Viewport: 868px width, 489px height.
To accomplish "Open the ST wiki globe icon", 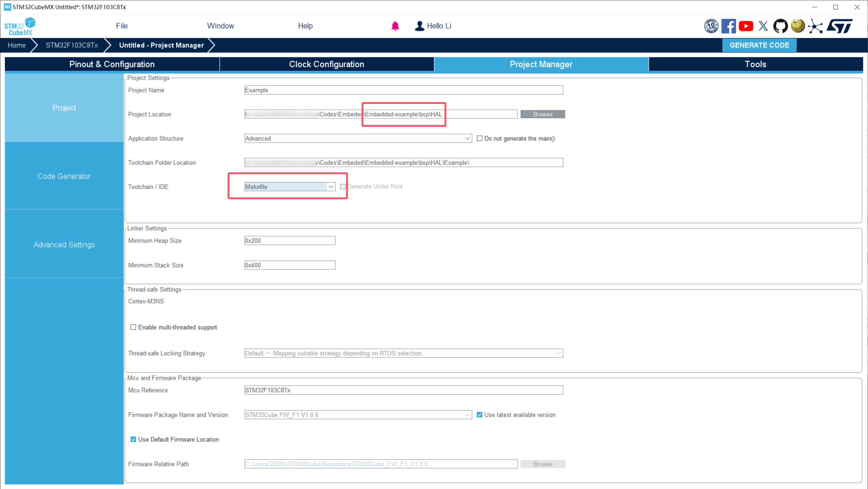I will [798, 26].
